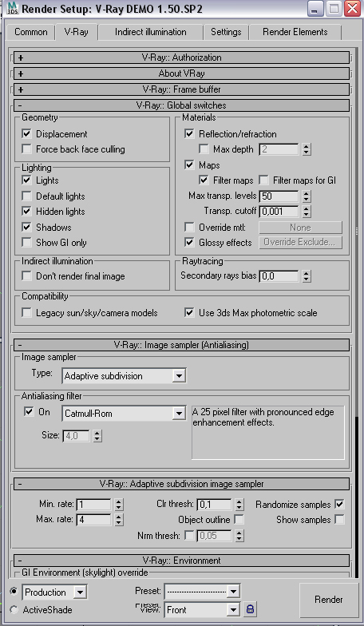Click the Transp. cutoff field
The width and height of the screenshot is (364, 626).
pyautogui.click(x=279, y=211)
